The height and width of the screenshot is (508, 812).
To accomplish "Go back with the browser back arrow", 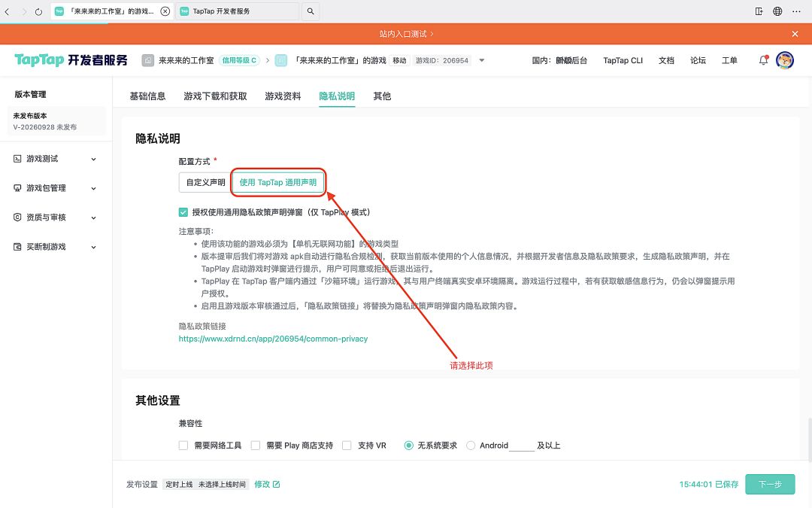I will 8,11.
